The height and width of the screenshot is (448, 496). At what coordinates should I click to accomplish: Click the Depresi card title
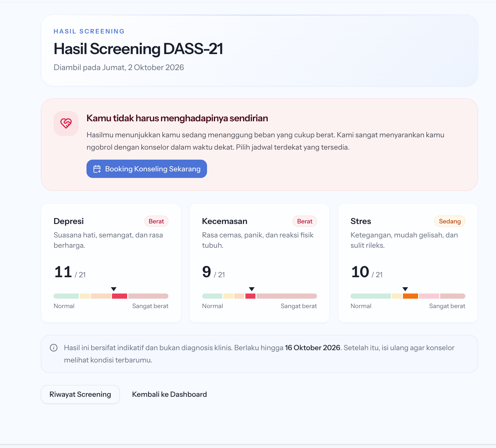69,221
